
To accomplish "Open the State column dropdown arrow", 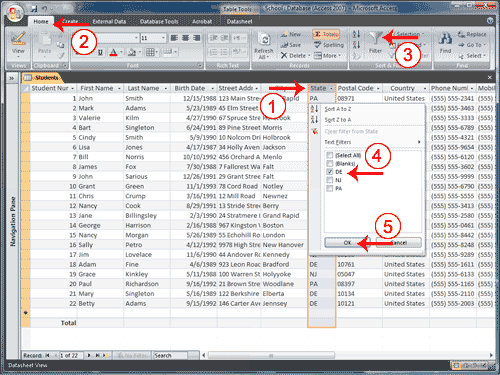I will coord(331,89).
